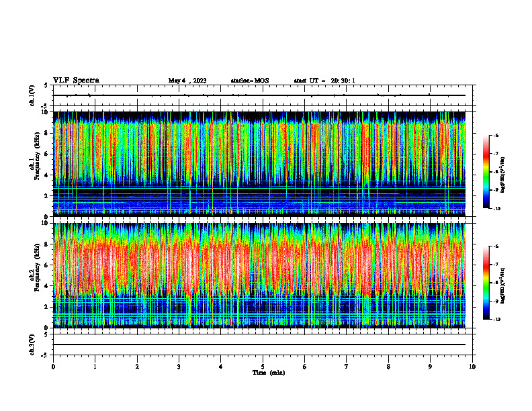532x411 pixels.
Task: Click time axis tick label "3"
Action: point(179,367)
